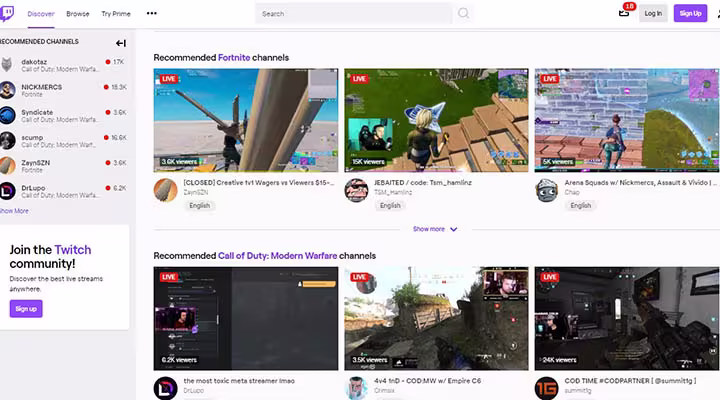Click Chap avatar below Arena Squads stream
The width and height of the screenshot is (720, 400).
pos(547,190)
